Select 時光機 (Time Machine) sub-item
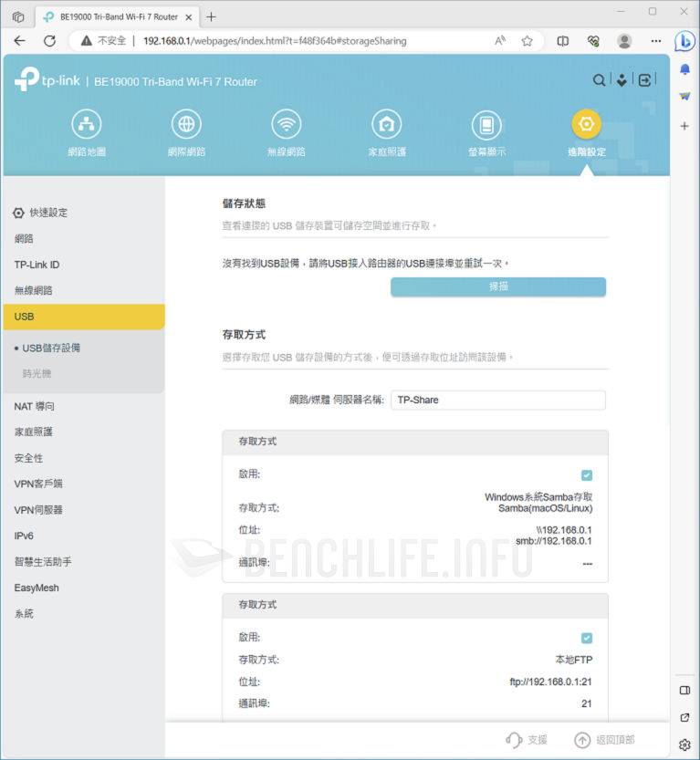Viewport: 700px width, 760px height. [37, 374]
